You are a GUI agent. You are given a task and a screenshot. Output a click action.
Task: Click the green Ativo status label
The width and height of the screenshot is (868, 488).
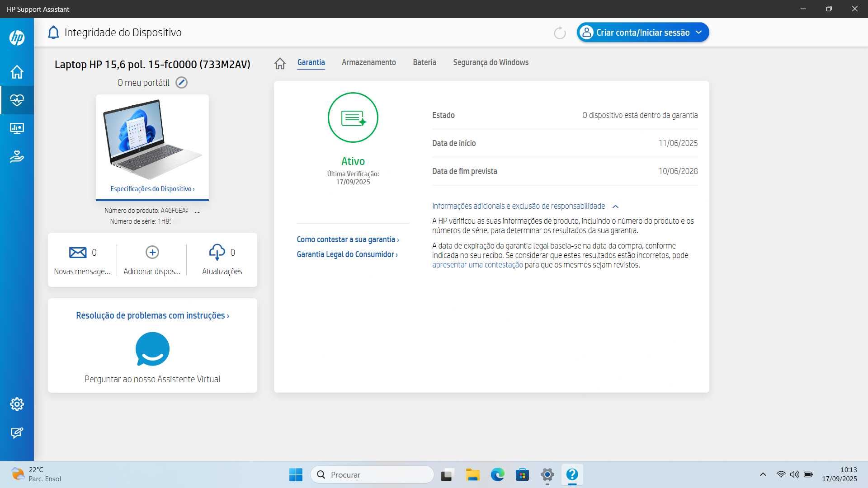(353, 161)
